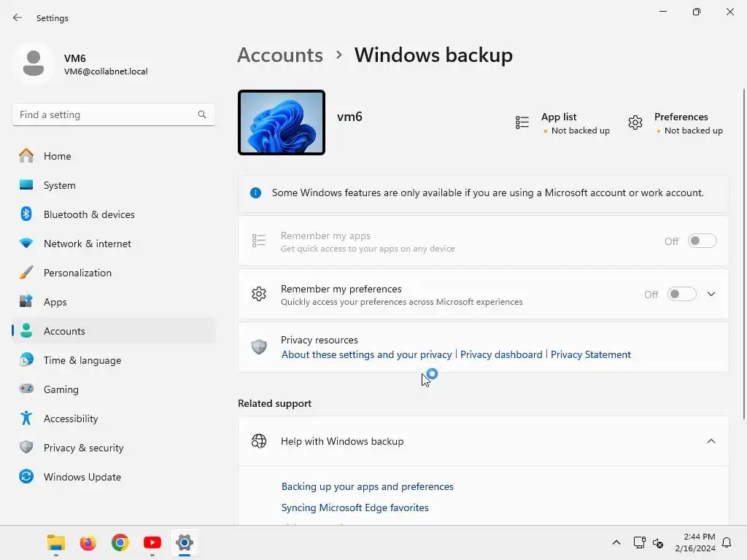Click the back arrow in Settings header
The height and width of the screenshot is (560, 747).
click(x=18, y=17)
